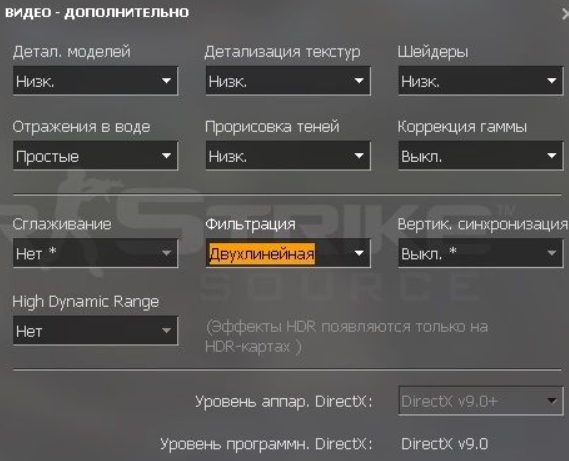The height and width of the screenshot is (461, 569).
Task: Open the Отражения в воде dropdown set to Простые
Action: coord(95,156)
